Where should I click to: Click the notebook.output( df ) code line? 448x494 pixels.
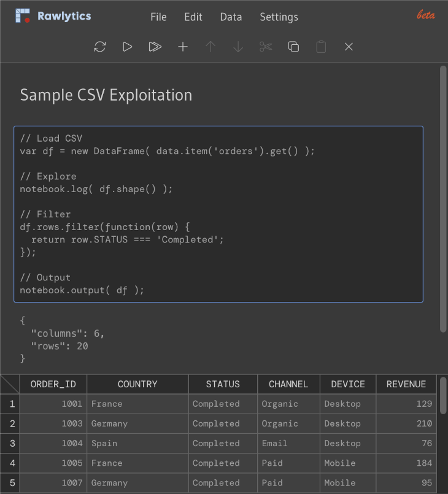tap(82, 290)
